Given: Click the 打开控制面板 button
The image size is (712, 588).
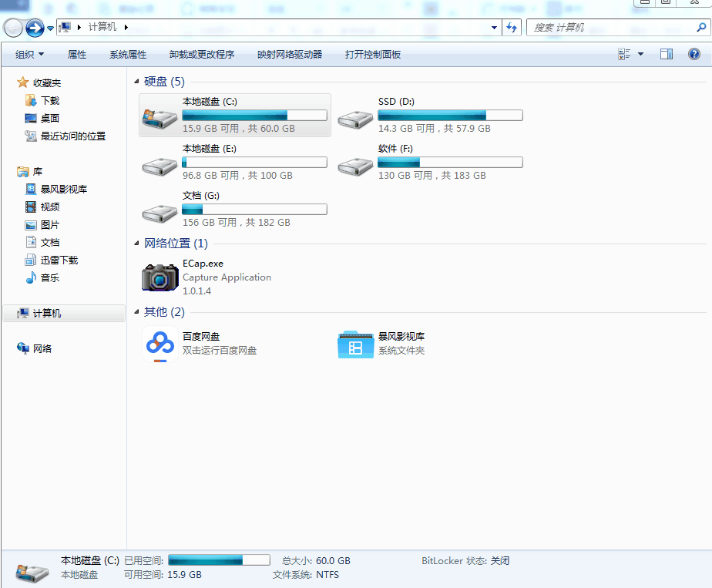Looking at the screenshot, I should pyautogui.click(x=373, y=55).
